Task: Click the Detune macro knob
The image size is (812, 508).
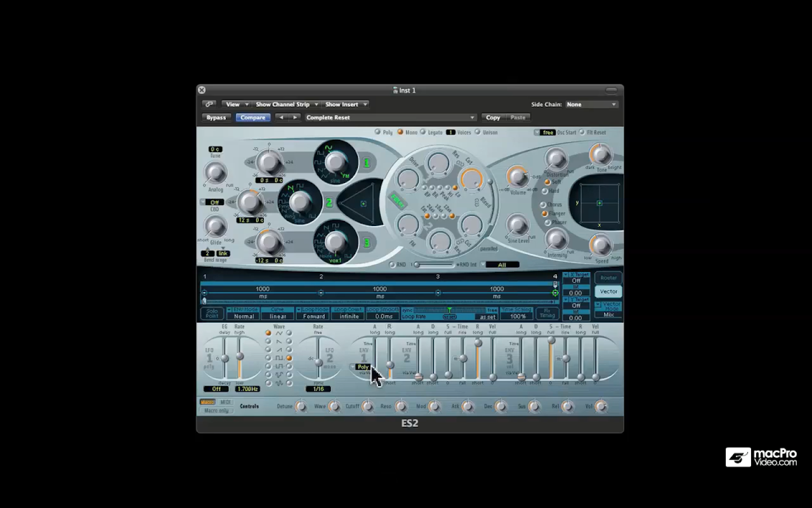Action: 301,406
